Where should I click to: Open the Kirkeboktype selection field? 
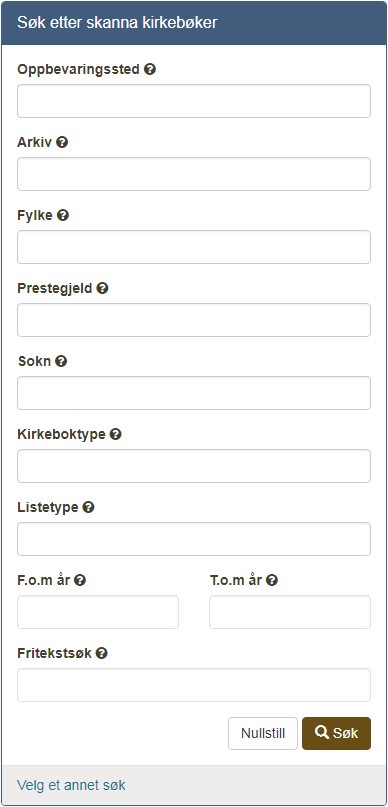pos(194,466)
